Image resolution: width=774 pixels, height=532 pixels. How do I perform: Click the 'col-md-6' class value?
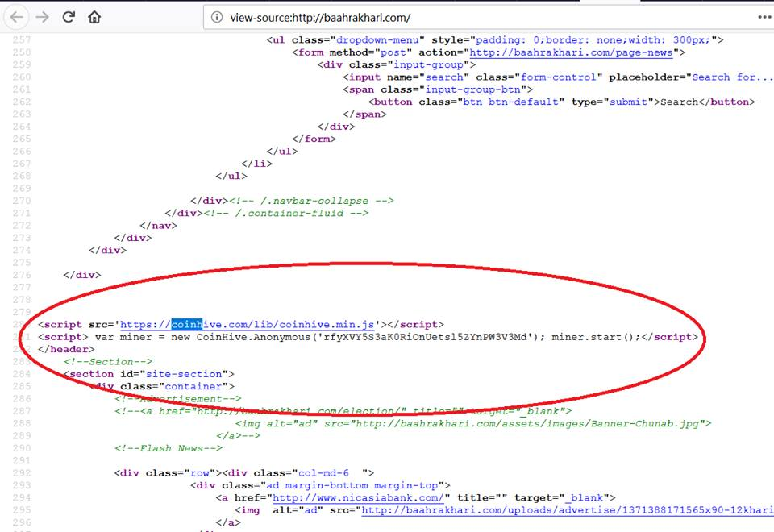[x=323, y=473]
